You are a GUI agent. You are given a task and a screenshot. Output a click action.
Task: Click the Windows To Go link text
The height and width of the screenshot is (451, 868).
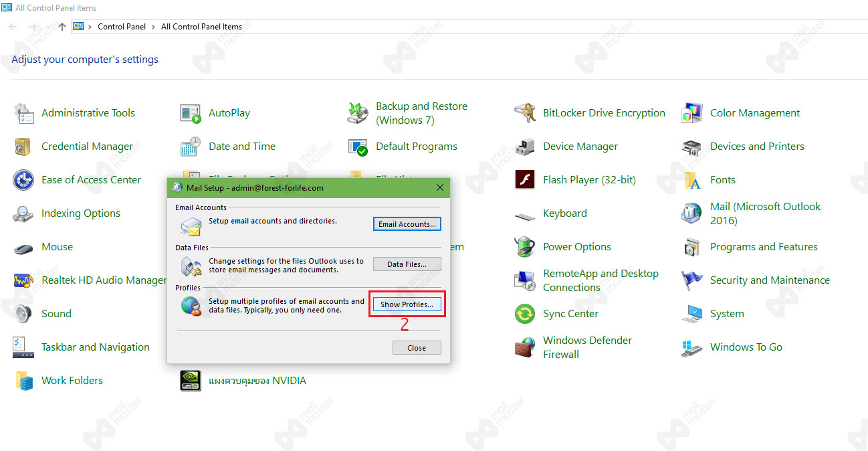746,347
